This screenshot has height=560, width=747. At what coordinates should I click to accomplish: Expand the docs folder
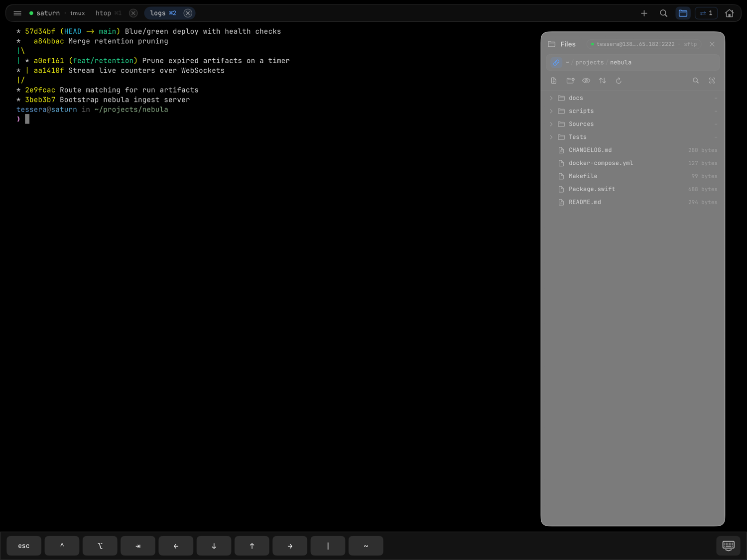click(x=551, y=98)
